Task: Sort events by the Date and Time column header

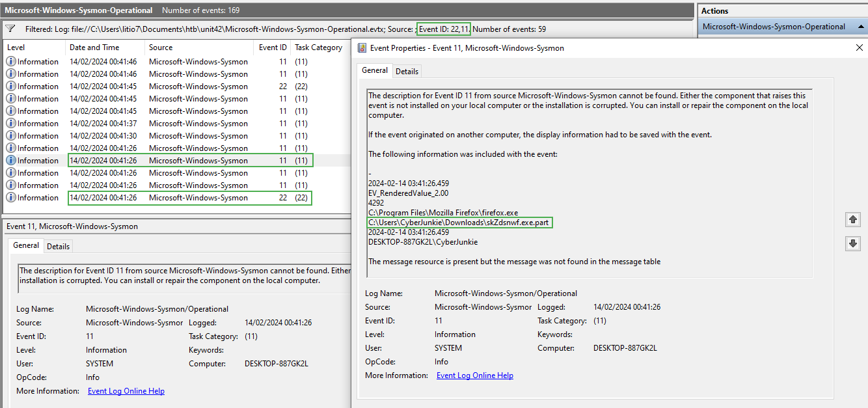Action: pos(105,48)
